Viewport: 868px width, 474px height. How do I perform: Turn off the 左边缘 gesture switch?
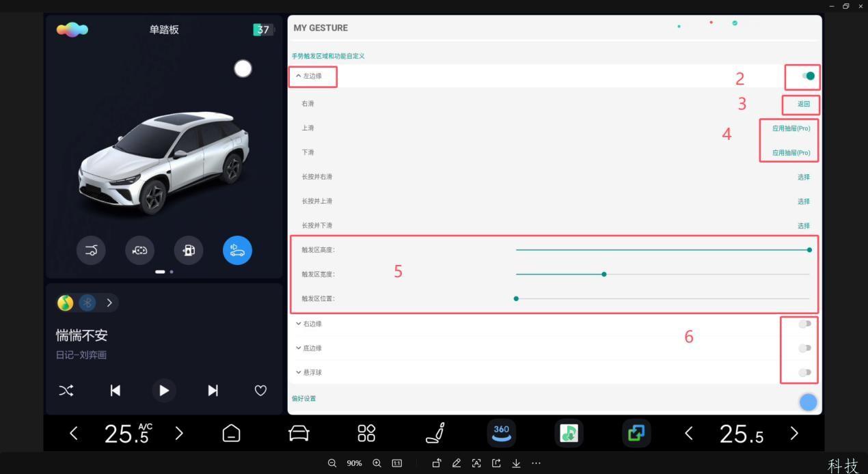808,76
